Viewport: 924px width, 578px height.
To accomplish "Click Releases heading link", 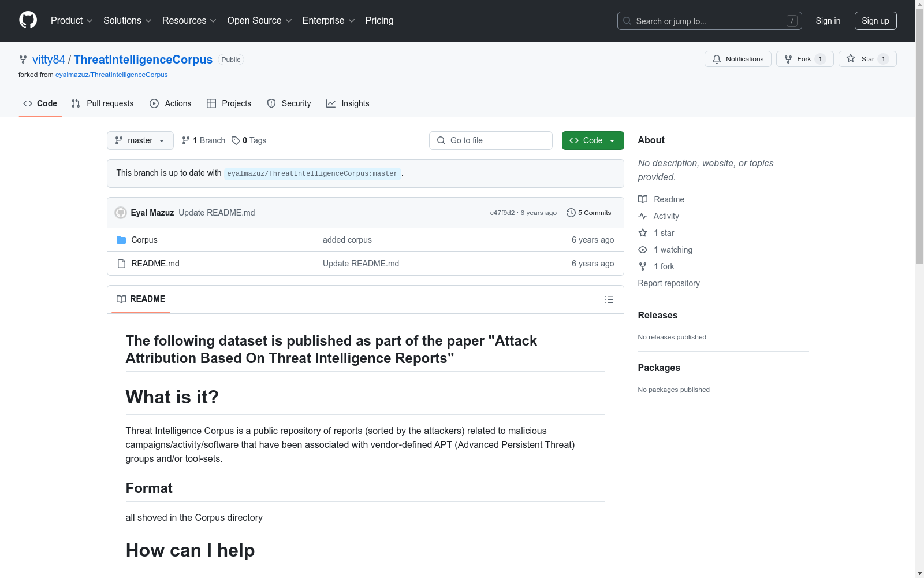I will tap(658, 315).
